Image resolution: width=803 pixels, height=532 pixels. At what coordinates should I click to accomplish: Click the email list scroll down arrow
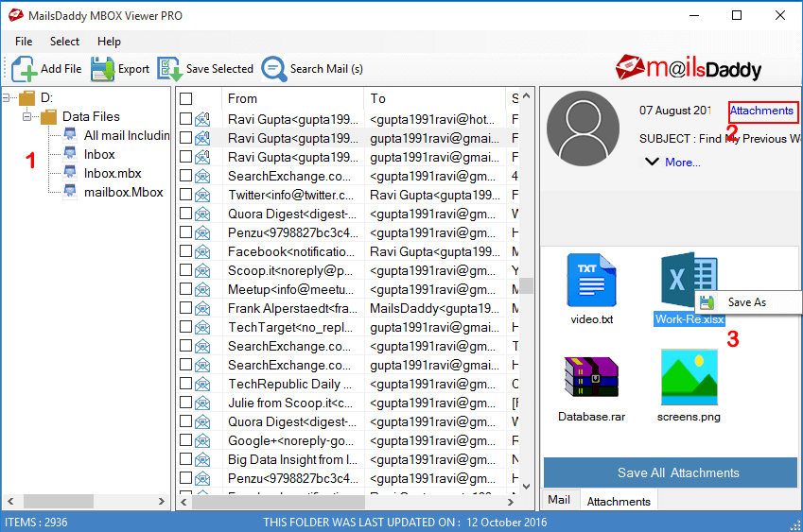pyautogui.click(x=526, y=486)
